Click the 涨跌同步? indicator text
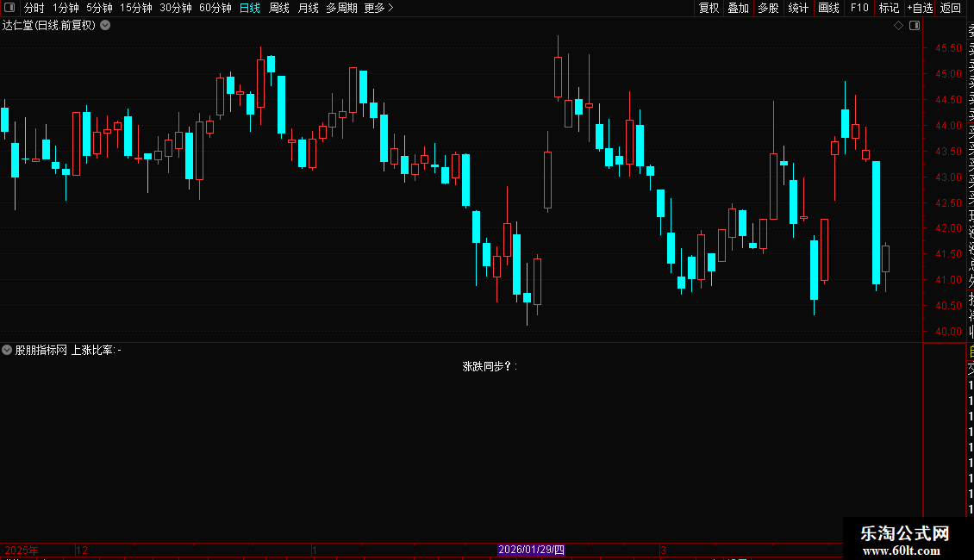The width and height of the screenshot is (974, 560). point(490,366)
